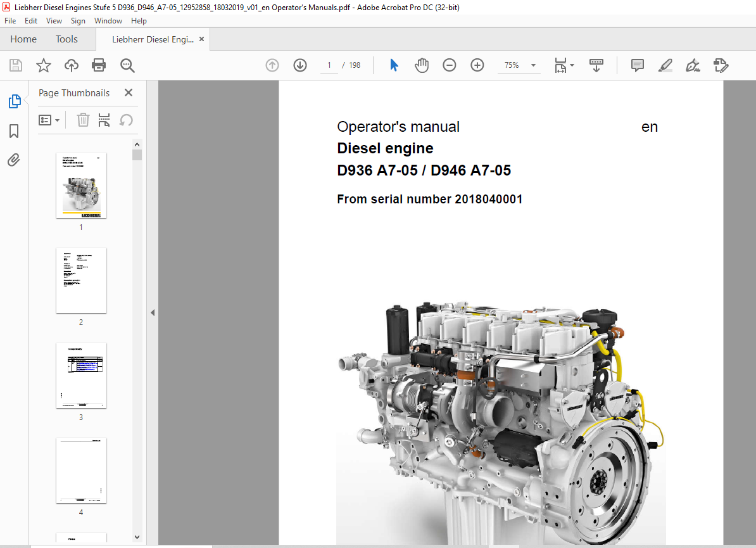
Task: Open the Sign document pen tool
Action: 693,65
